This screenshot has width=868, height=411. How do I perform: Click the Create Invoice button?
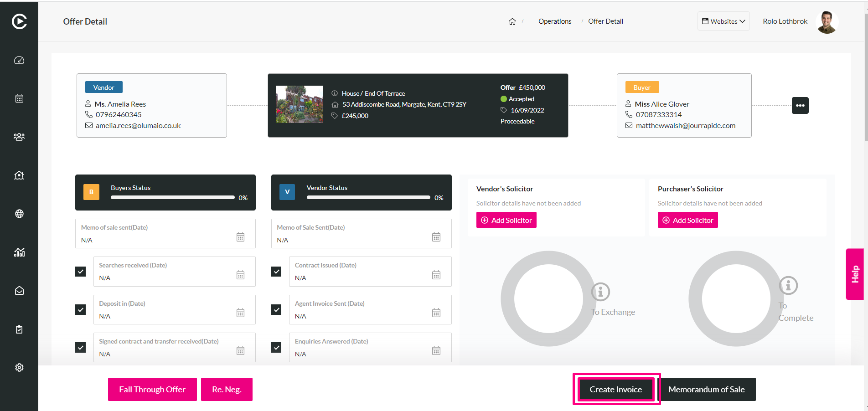(x=615, y=390)
